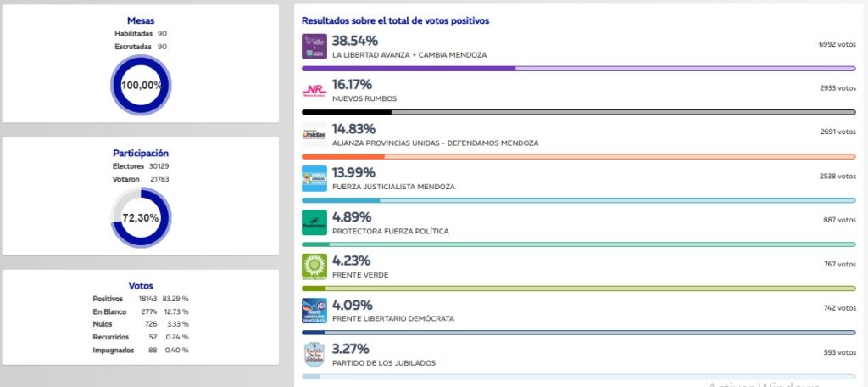The image size is (868, 387).
Task: Click the Frente Libertario Demócrata logo
Action: coord(314,311)
